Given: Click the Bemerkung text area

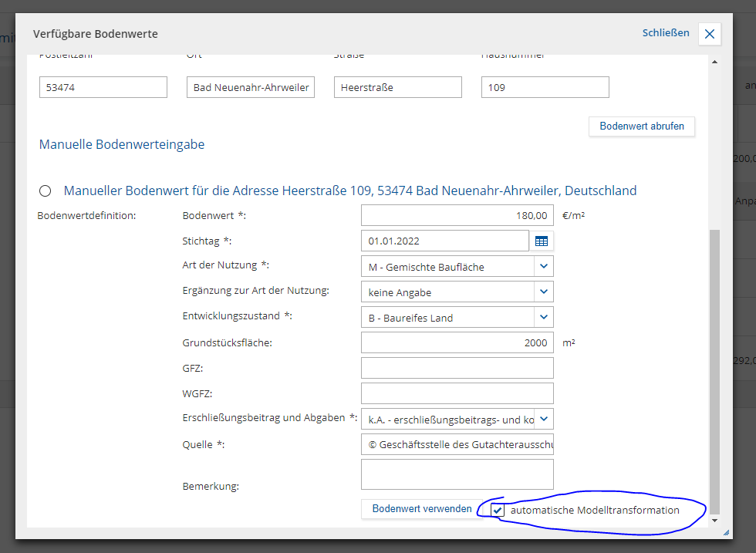Looking at the screenshot, I should pos(457,474).
